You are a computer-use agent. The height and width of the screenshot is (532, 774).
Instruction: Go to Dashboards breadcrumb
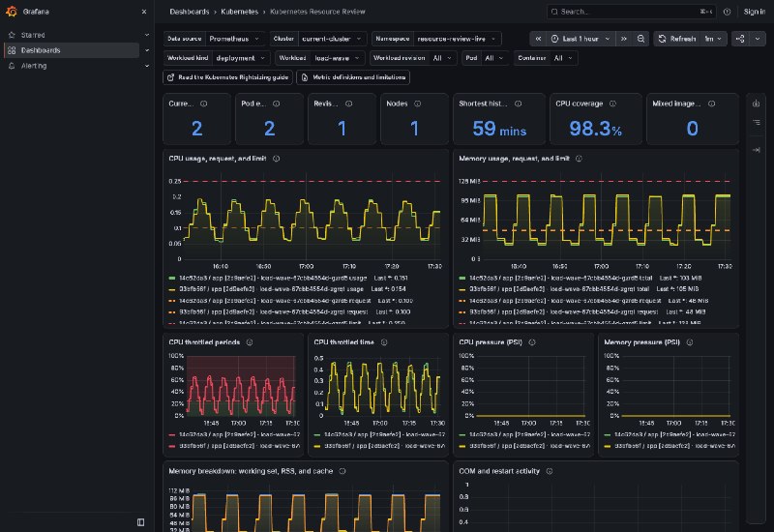pyautogui.click(x=189, y=12)
